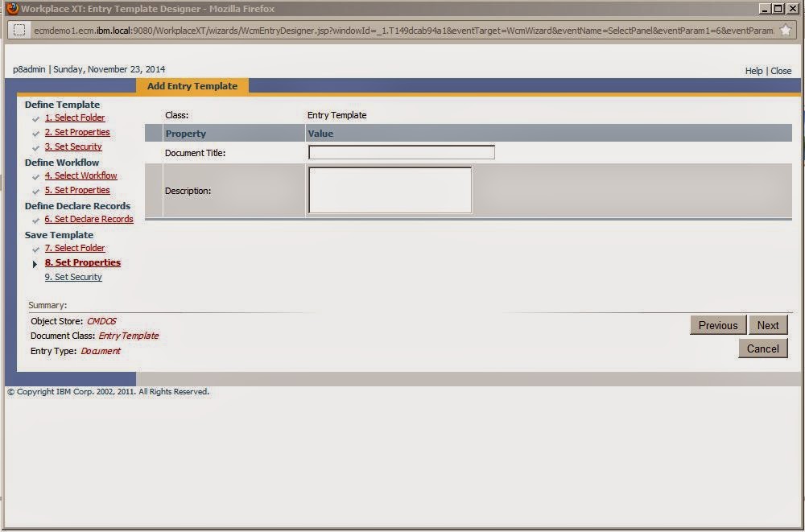Click inside the Description text area
The width and height of the screenshot is (805, 532).
pyautogui.click(x=389, y=189)
